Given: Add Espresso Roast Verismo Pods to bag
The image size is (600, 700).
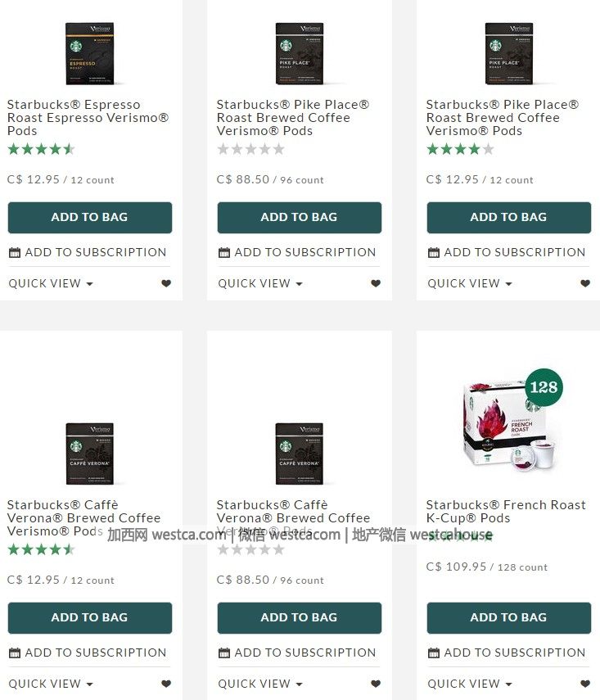Looking at the screenshot, I should [90, 218].
